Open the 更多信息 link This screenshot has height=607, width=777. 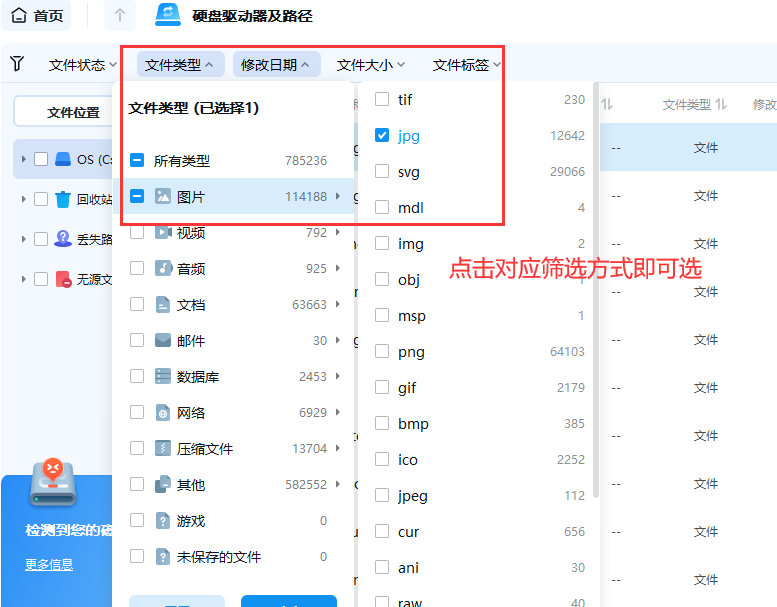(49, 564)
